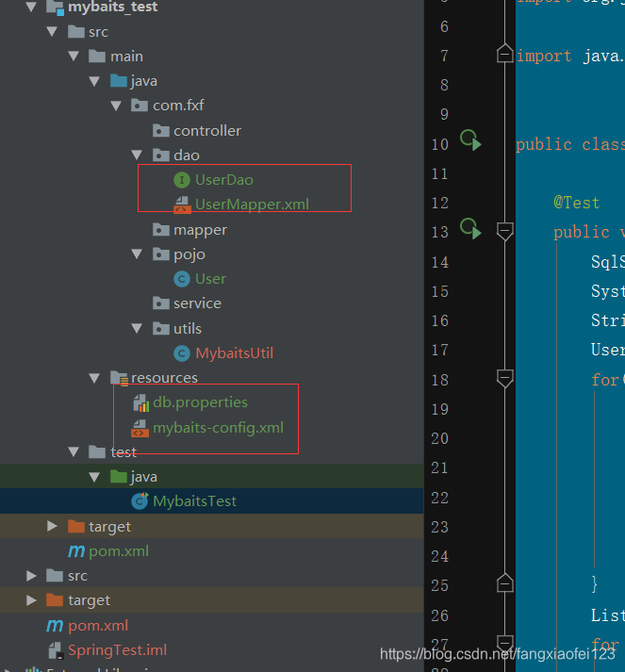
Task: Select UserMapper.xml in the project tree
Action: 252,205
